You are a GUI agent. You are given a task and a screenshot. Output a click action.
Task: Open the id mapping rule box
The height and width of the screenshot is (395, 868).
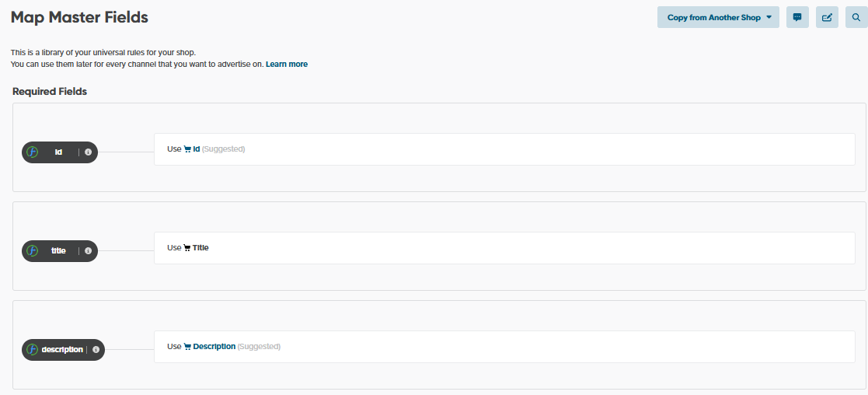click(504, 149)
